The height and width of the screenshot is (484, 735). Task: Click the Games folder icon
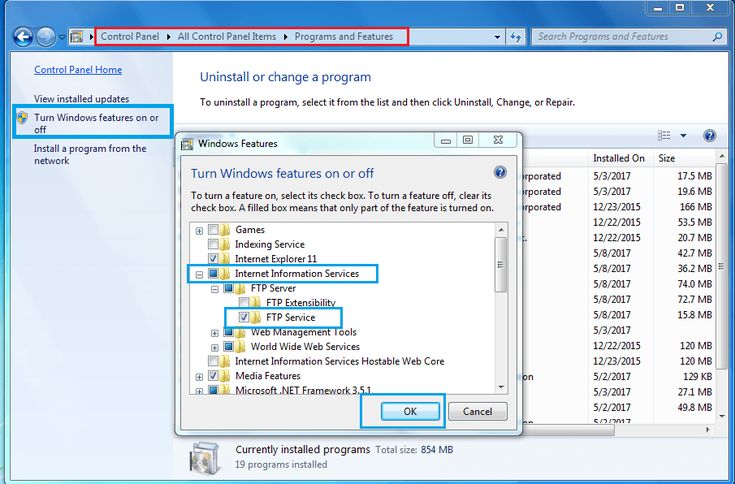click(225, 230)
